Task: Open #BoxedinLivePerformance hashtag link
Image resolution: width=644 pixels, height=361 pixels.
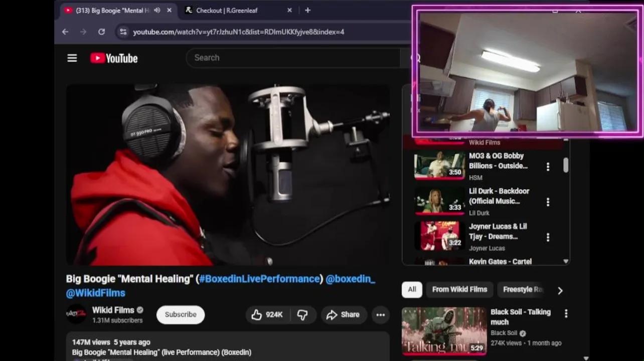Action: (259, 279)
